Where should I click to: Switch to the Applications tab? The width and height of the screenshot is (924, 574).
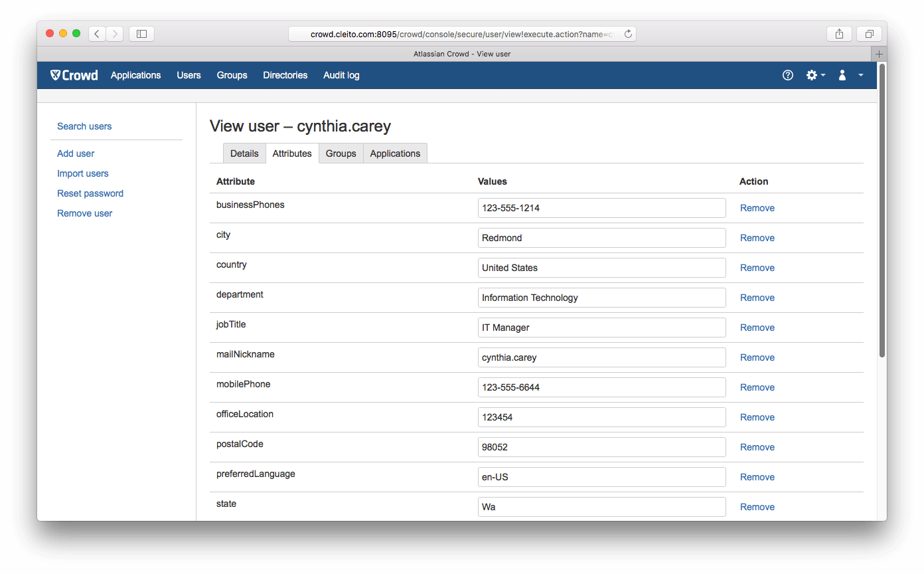coord(395,153)
